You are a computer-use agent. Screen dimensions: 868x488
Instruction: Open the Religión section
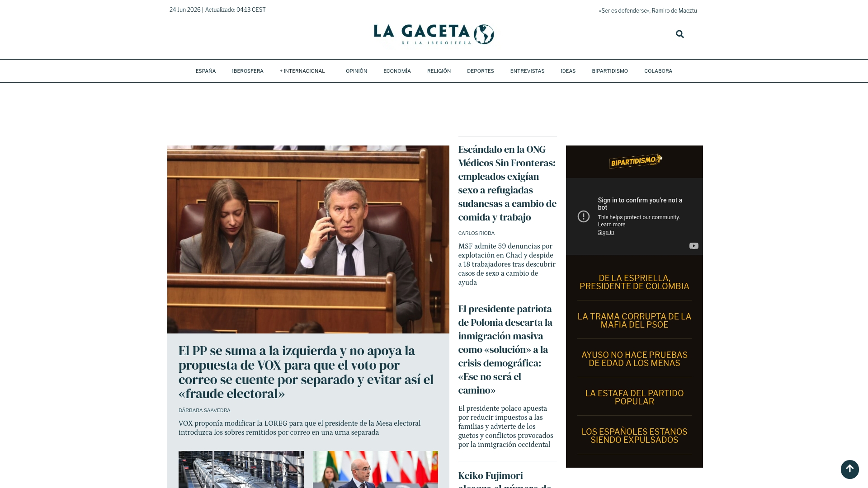[x=439, y=71]
